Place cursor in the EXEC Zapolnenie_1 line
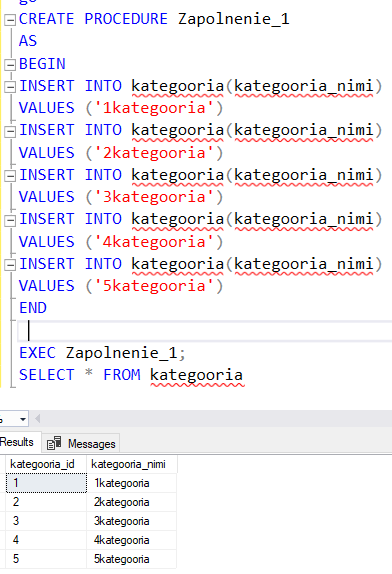This screenshot has width=392, height=574. tap(102, 353)
